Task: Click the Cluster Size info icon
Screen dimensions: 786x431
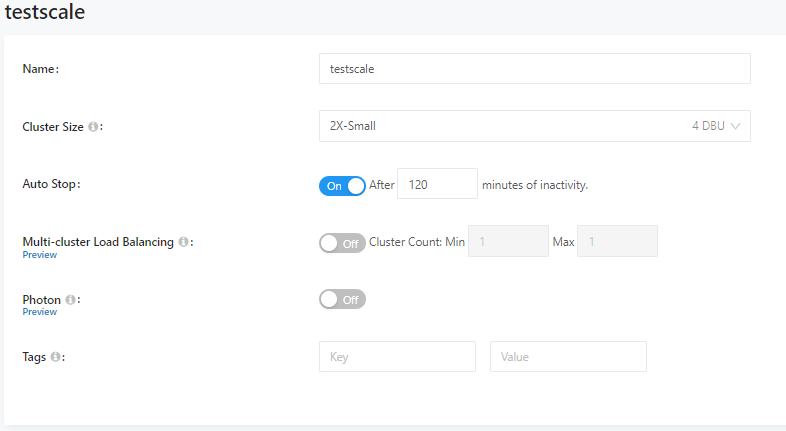Action: coord(93,127)
